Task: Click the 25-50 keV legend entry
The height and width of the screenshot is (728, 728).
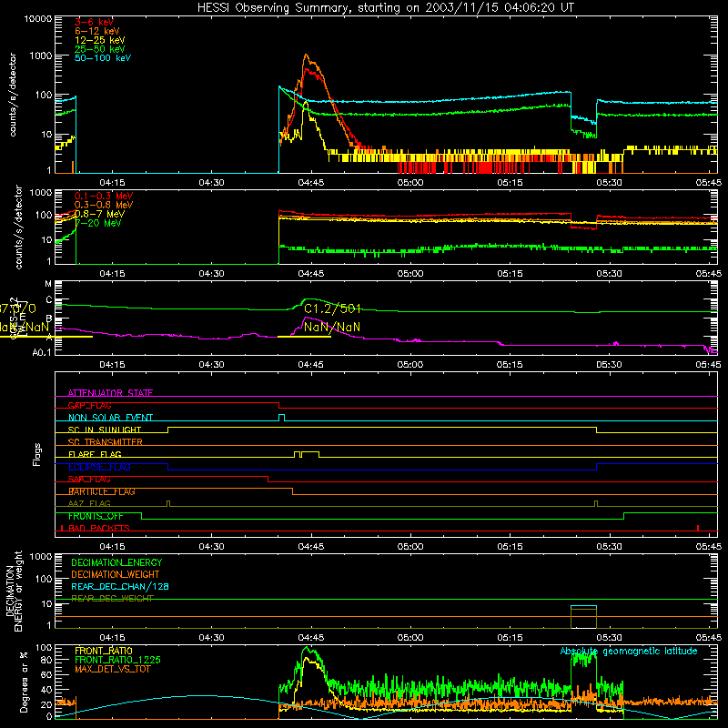Action: (100, 49)
